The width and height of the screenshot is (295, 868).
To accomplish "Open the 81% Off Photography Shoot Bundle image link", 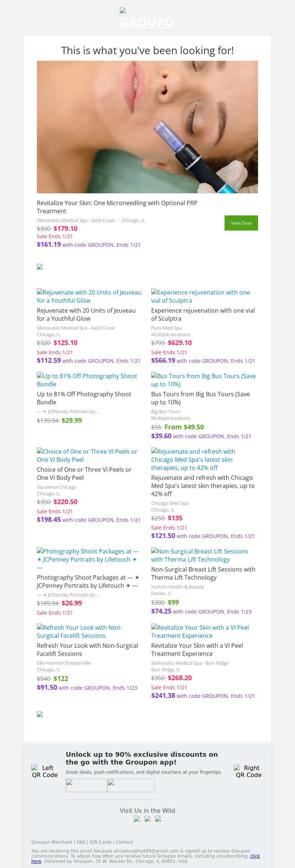I will [x=87, y=380].
